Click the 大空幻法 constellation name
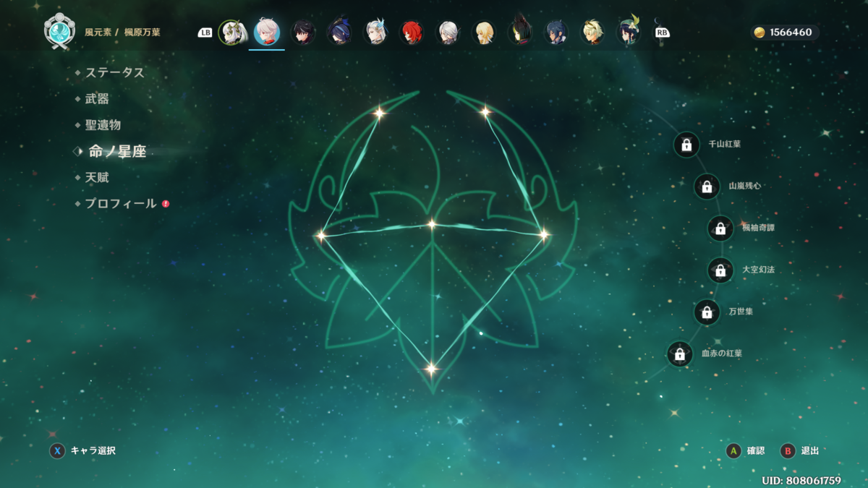The image size is (868, 488). (758, 270)
